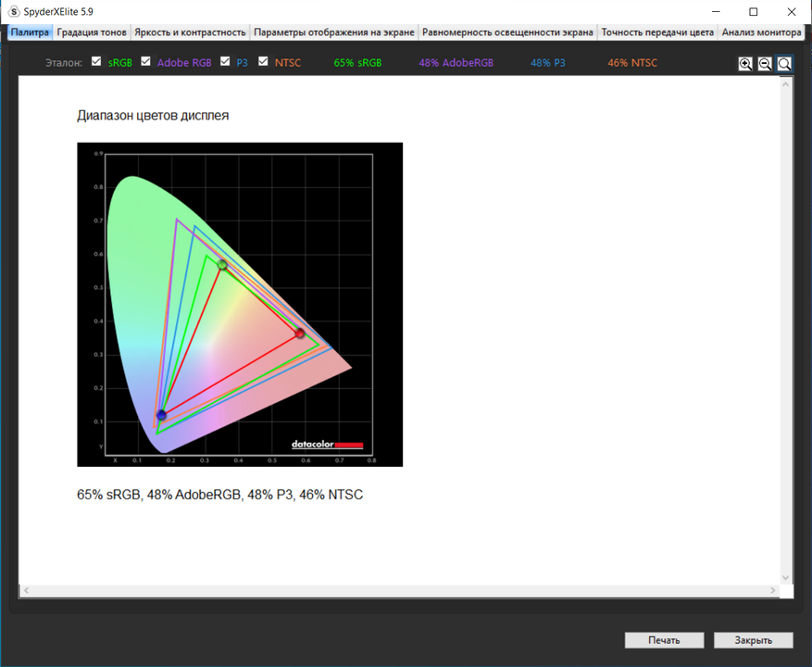The height and width of the screenshot is (667, 812).
Task: Click the zoom in magnifier icon
Action: click(x=745, y=64)
